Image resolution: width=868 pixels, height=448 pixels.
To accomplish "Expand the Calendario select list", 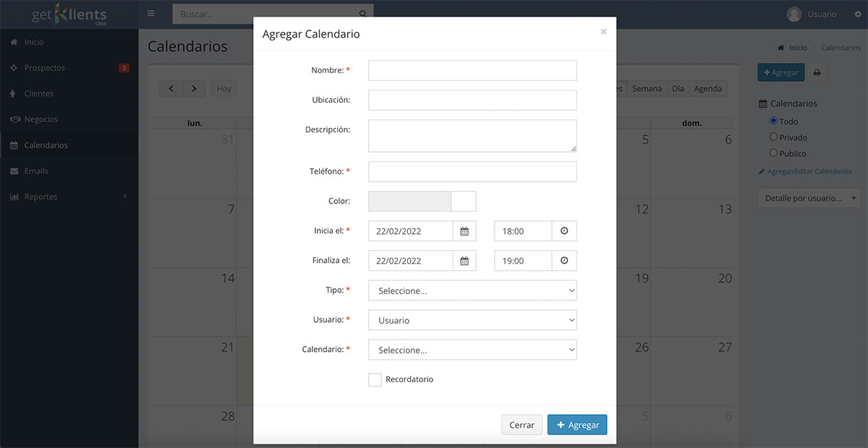I will [472, 350].
